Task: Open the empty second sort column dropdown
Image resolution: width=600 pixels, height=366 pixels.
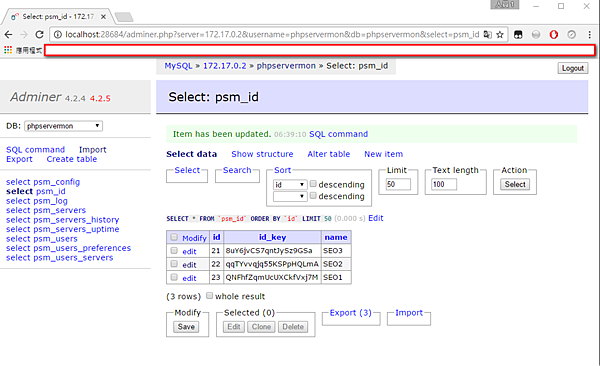Action: (290, 196)
